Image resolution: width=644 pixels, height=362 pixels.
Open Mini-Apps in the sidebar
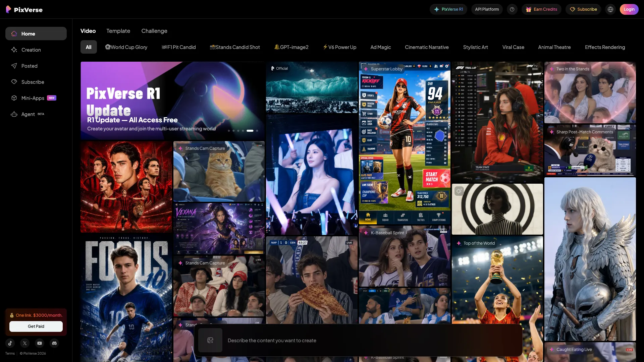pyautogui.click(x=36, y=98)
